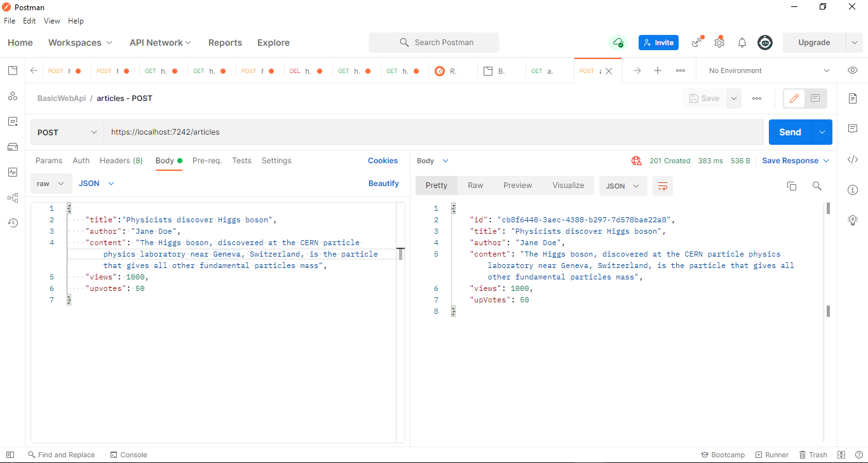Open the File menu
868x463 pixels.
click(x=10, y=21)
